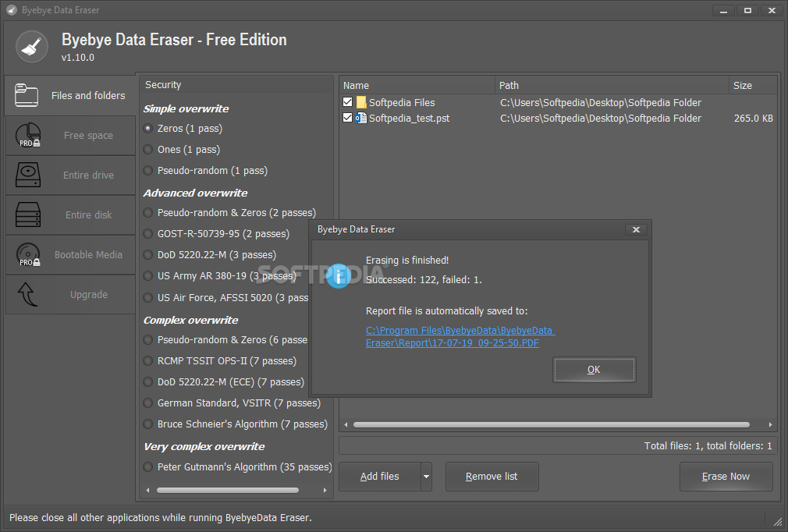Select US Air Force AFSSI 5020 option
The image size is (788, 532).
[x=147, y=298]
